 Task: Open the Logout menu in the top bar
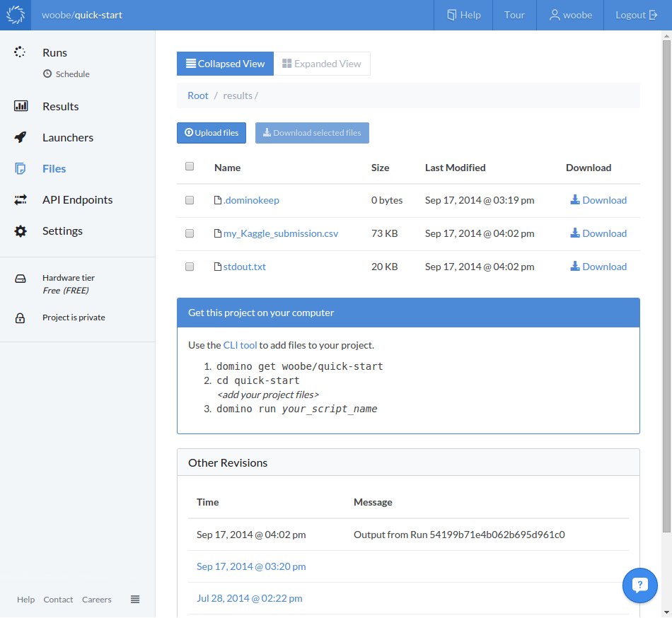[637, 14]
